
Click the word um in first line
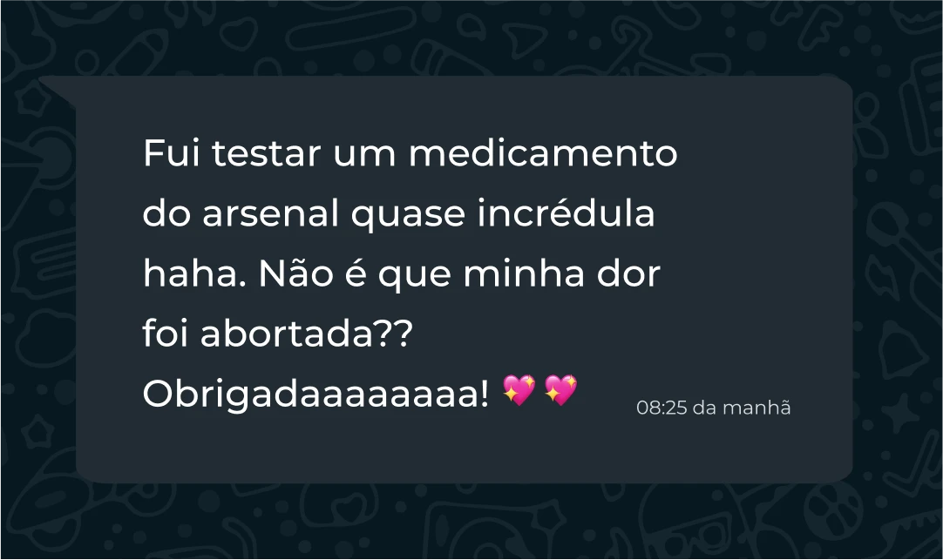click(x=364, y=156)
